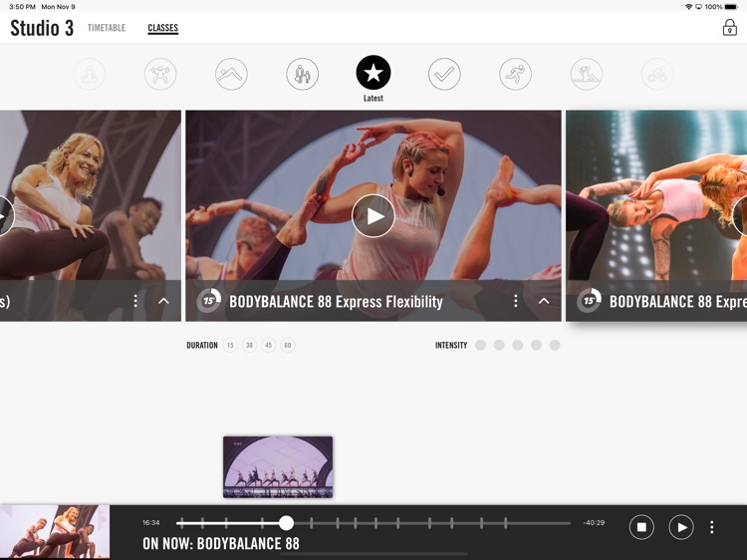Select the running category icon
This screenshot has width=747, height=560.
click(515, 74)
